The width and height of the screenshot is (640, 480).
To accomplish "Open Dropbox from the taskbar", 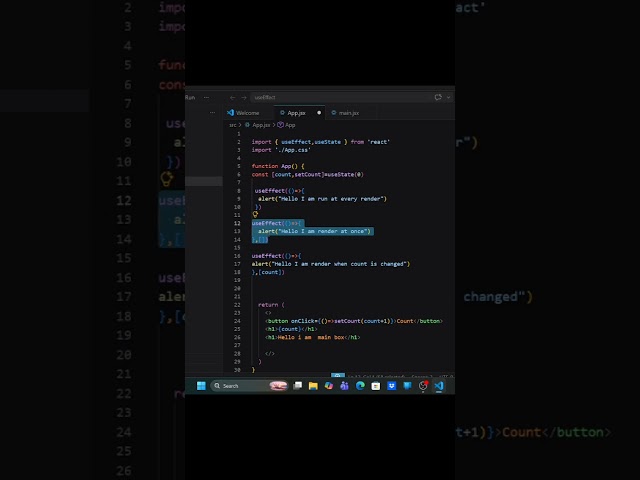I will pyautogui.click(x=391, y=386).
